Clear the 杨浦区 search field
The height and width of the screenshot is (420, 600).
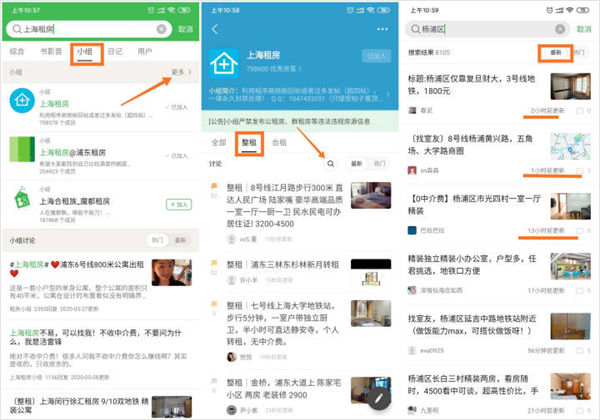560,29
